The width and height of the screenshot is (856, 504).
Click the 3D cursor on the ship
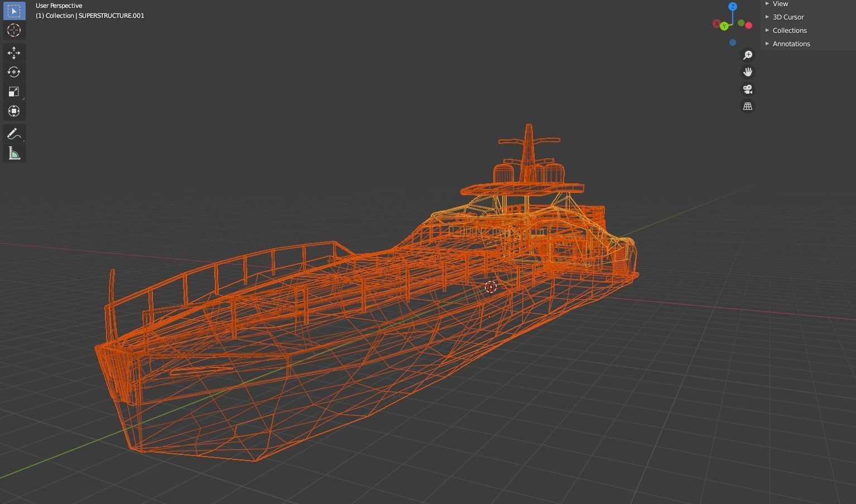click(490, 287)
